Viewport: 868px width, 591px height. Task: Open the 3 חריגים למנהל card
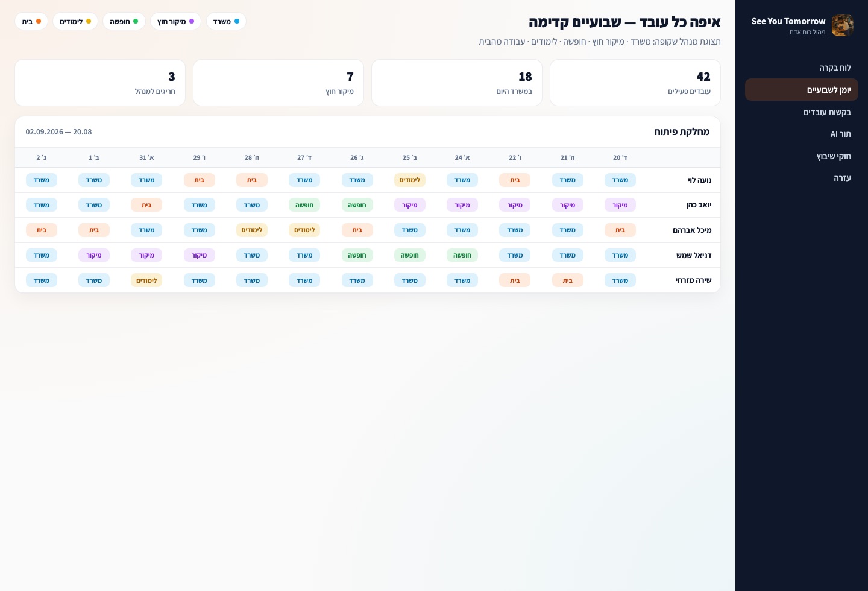[x=100, y=83]
